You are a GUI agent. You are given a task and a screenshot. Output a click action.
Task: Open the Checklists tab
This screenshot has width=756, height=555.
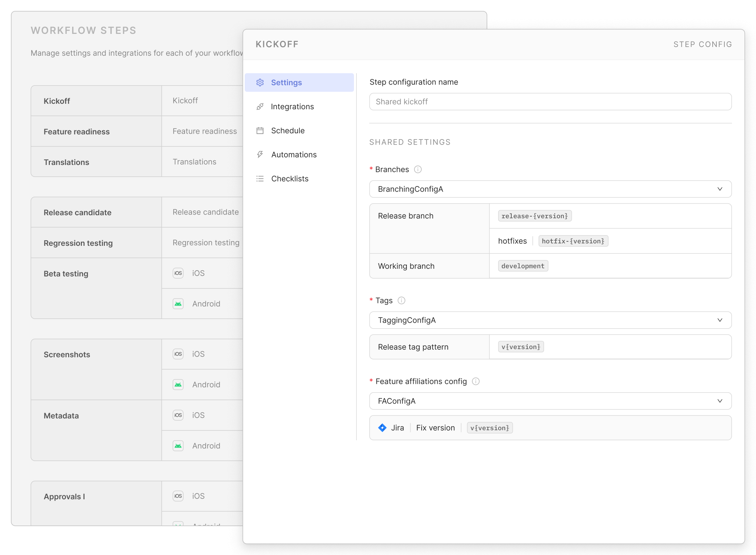coord(290,178)
